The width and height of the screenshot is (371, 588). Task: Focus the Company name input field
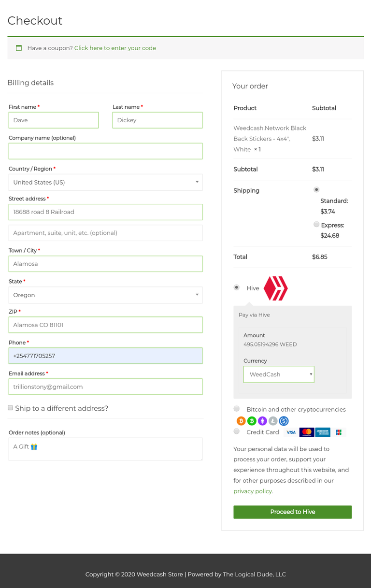pyautogui.click(x=105, y=151)
